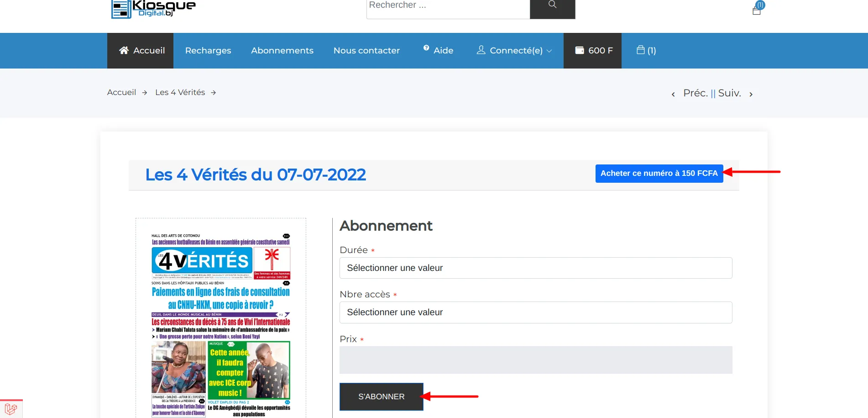Click Acheter ce numéro à 150 FCFA
The height and width of the screenshot is (418, 868).
point(659,173)
